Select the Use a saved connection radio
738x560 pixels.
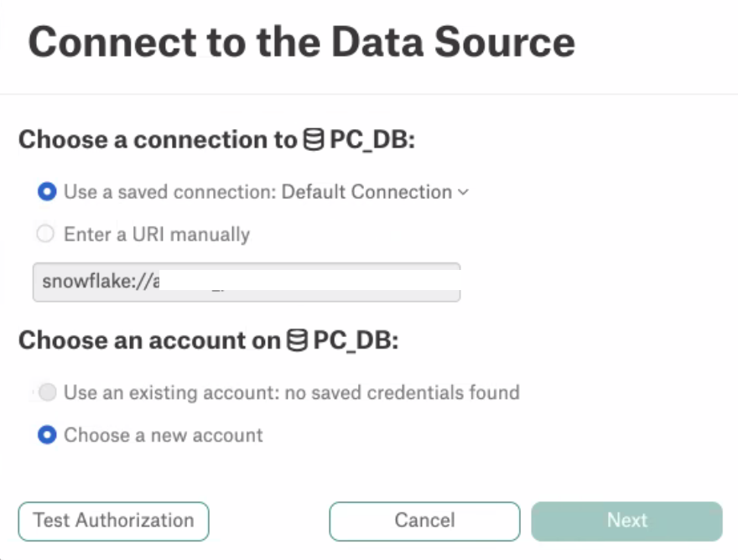click(x=47, y=191)
